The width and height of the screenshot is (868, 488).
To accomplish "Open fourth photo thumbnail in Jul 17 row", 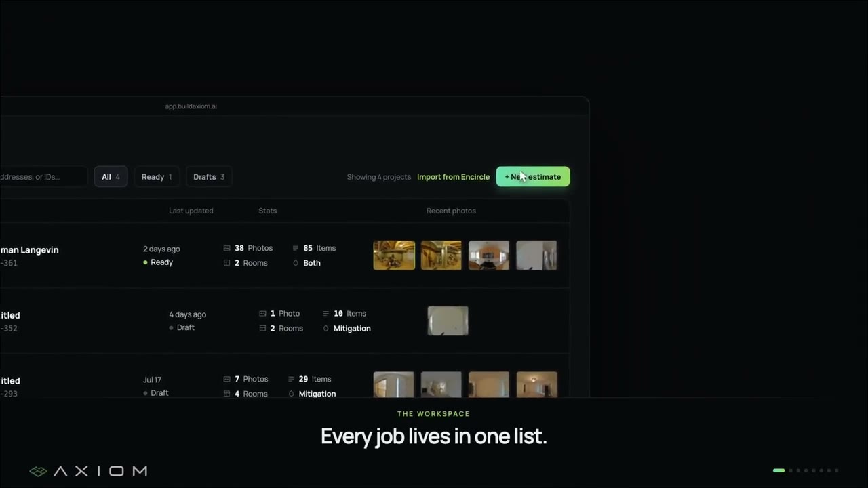I will pyautogui.click(x=536, y=384).
